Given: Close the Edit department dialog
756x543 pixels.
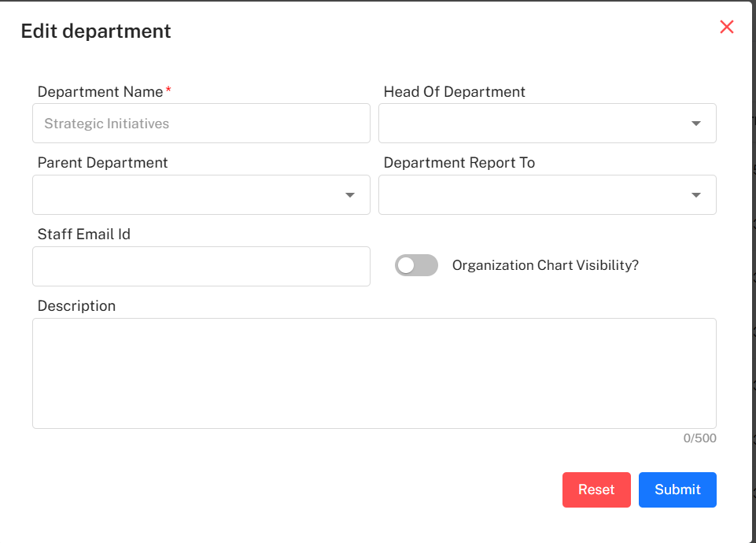Looking at the screenshot, I should 727,27.
